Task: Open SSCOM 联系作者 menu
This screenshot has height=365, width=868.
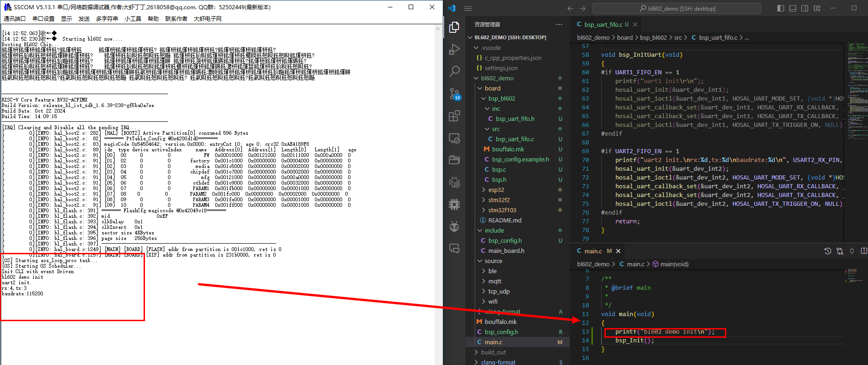Action: [x=176, y=18]
